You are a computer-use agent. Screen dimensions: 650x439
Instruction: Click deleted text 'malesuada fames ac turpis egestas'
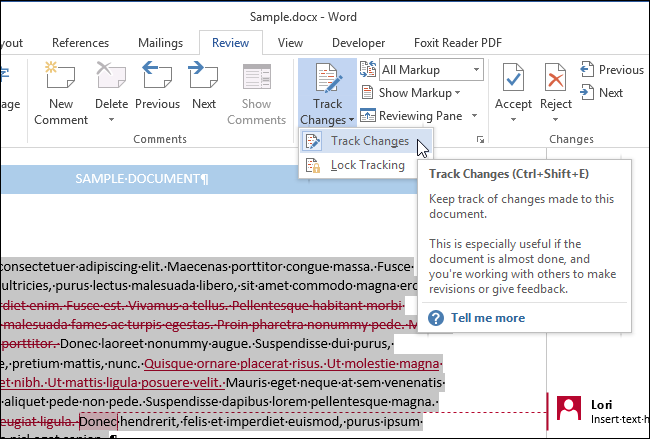tap(107, 325)
